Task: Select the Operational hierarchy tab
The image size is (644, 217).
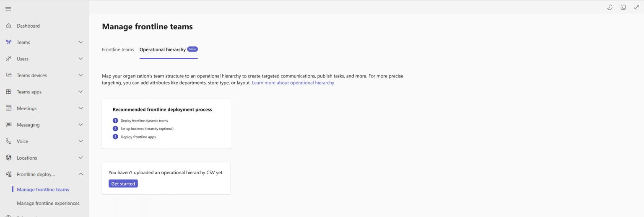Action: pos(163,49)
